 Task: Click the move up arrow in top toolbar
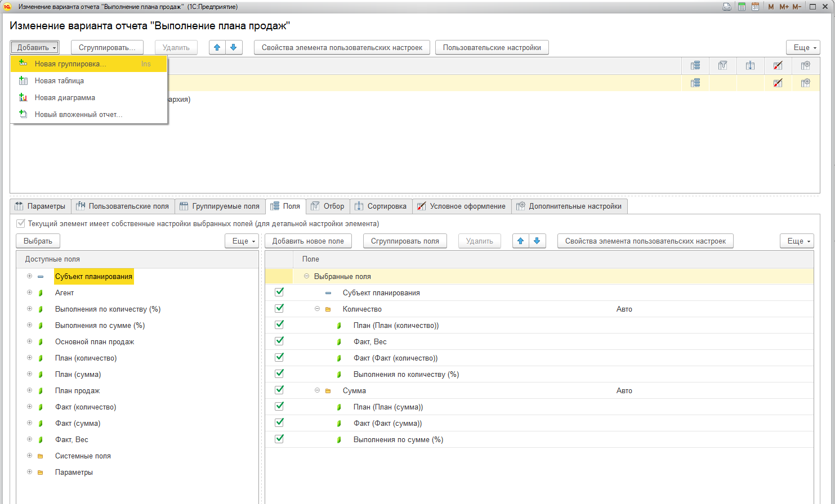pos(217,47)
